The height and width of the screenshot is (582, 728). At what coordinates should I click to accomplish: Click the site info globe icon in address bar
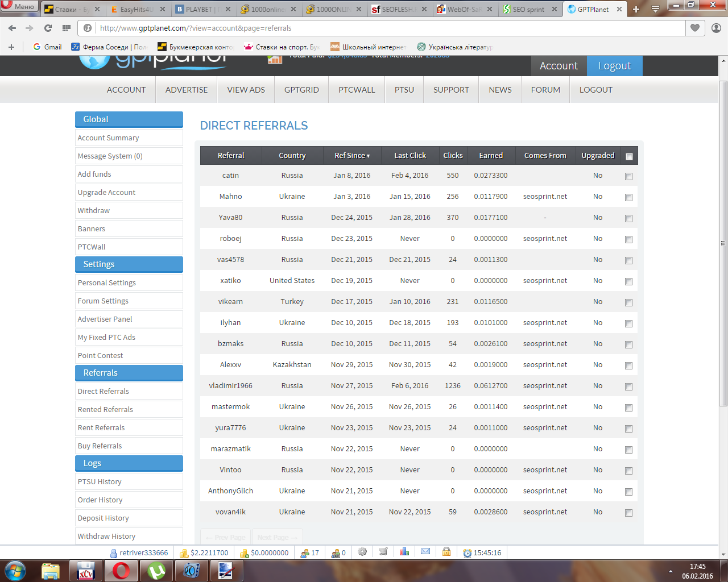pos(88,28)
